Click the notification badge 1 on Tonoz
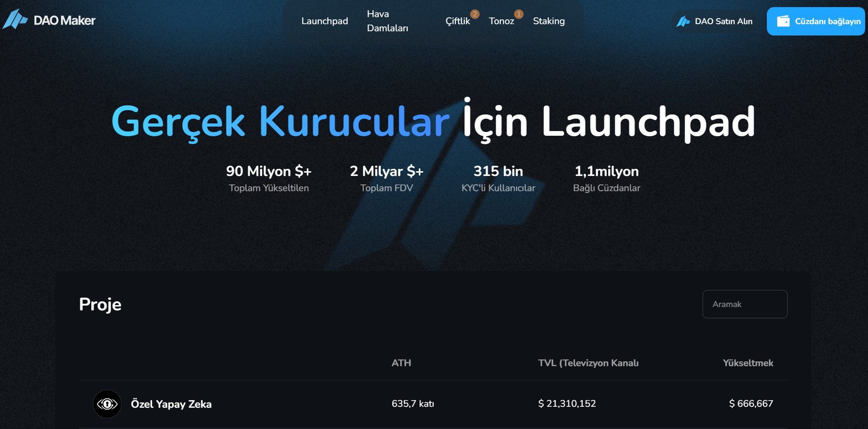The height and width of the screenshot is (429, 868). tap(519, 14)
